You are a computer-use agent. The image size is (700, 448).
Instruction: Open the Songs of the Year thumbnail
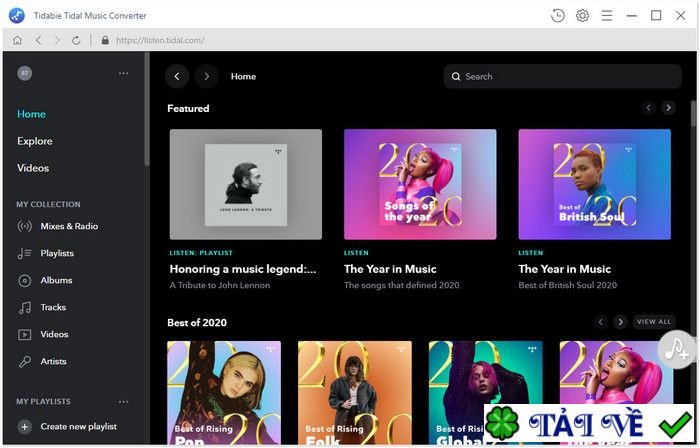(420, 184)
